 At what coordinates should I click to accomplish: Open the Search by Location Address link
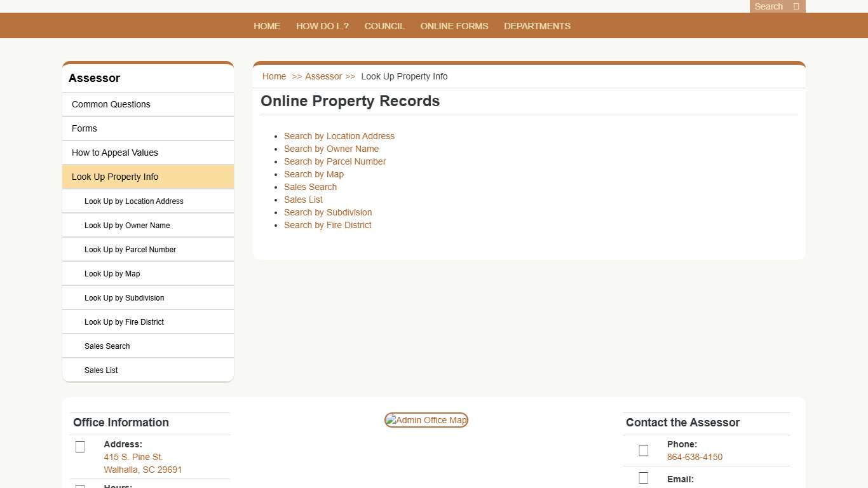(339, 136)
